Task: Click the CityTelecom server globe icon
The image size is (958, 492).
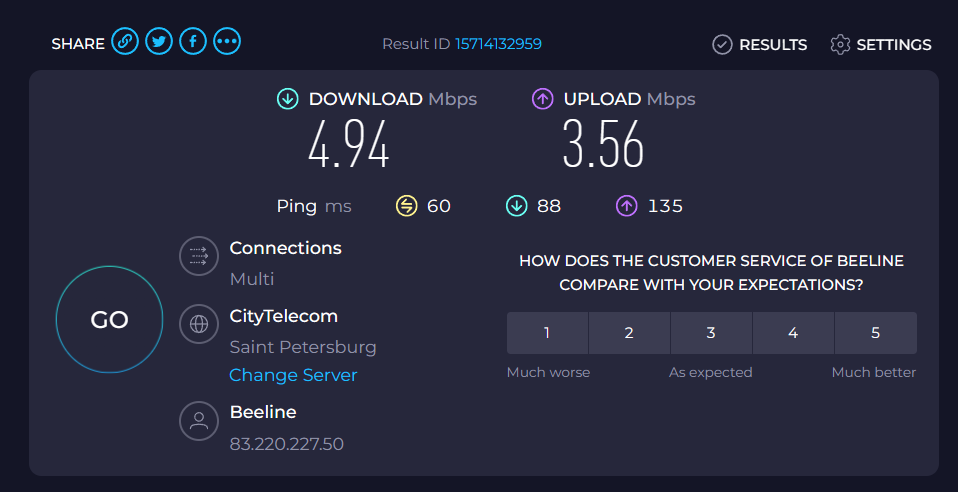Action: pos(199,324)
